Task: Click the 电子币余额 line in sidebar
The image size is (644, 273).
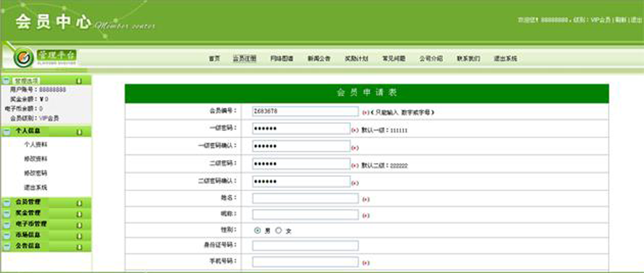Action: [x=23, y=109]
